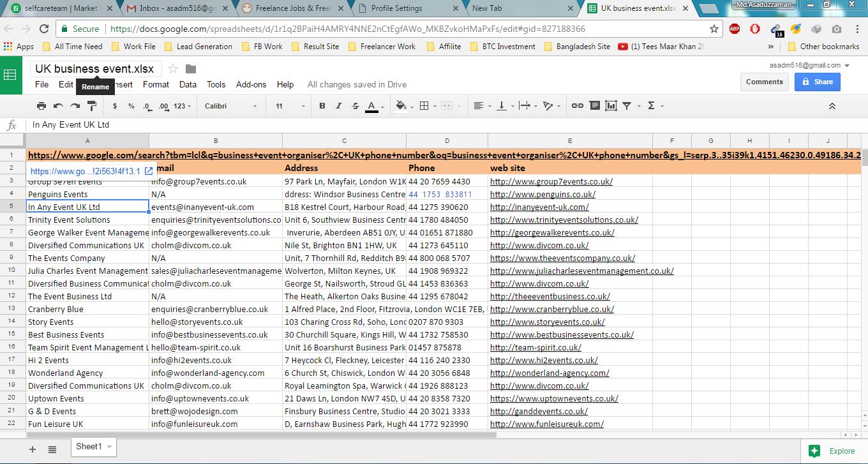
Task: Click the Explore button
Action: point(833,451)
